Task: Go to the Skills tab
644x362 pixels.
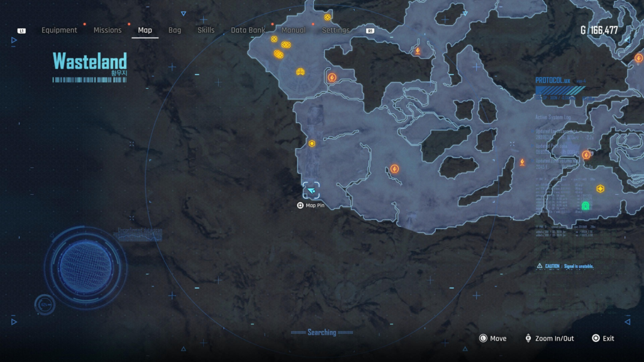Action: (x=206, y=30)
